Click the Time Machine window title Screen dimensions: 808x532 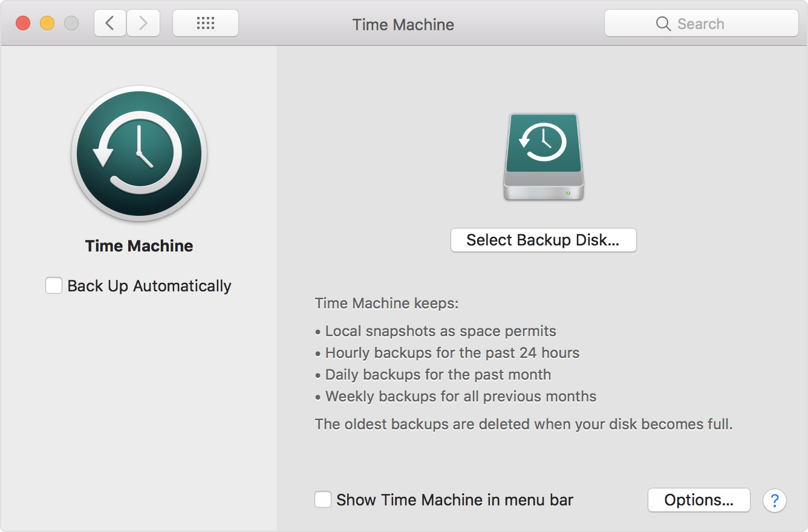[x=403, y=24]
